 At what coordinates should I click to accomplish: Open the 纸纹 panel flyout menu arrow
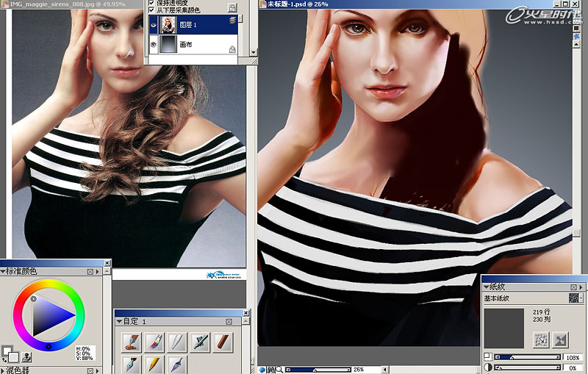581,287
